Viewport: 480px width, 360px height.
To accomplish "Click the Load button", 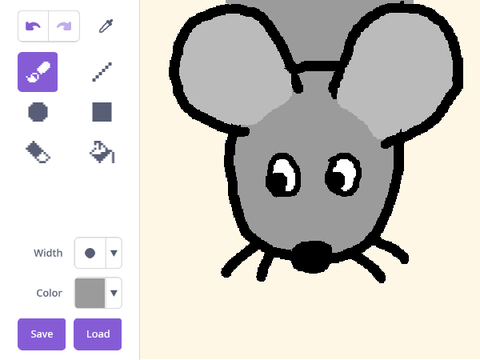I will click(98, 334).
